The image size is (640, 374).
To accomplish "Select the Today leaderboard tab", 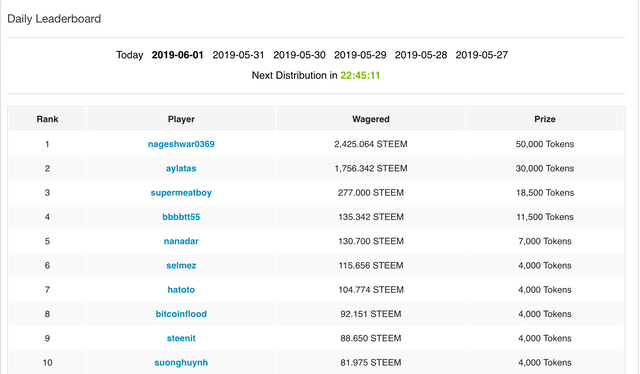I will (129, 55).
